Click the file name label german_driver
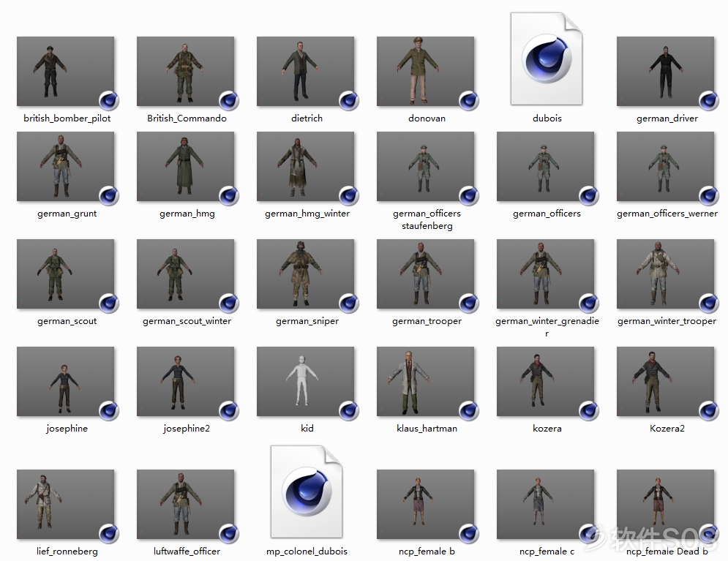This screenshot has height=561, width=728. (667, 118)
